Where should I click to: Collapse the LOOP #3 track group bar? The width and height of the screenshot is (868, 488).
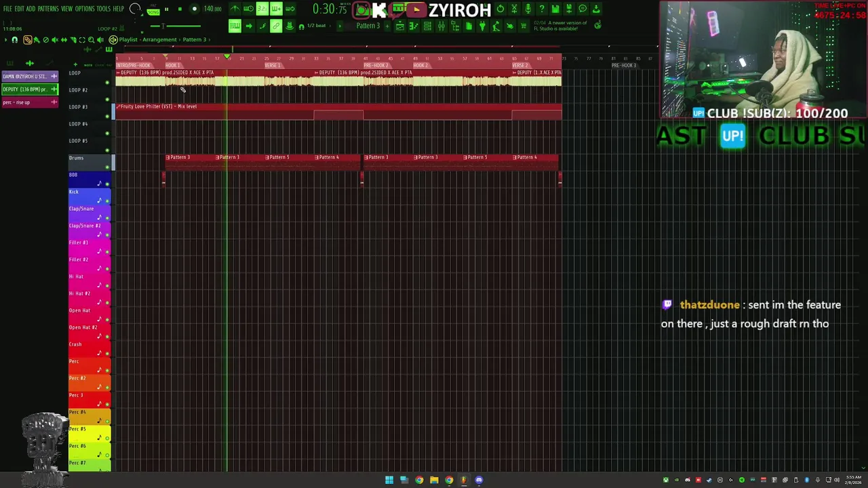113,111
